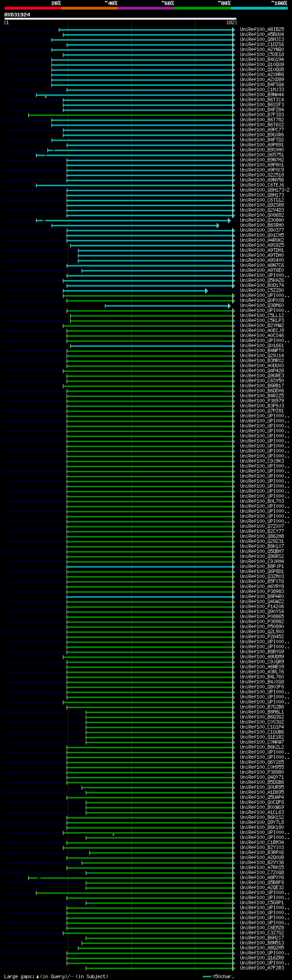
Task: Click the cyan bar of UniRef100_B8PAR0
Action: pyautogui.click(x=151, y=597)
